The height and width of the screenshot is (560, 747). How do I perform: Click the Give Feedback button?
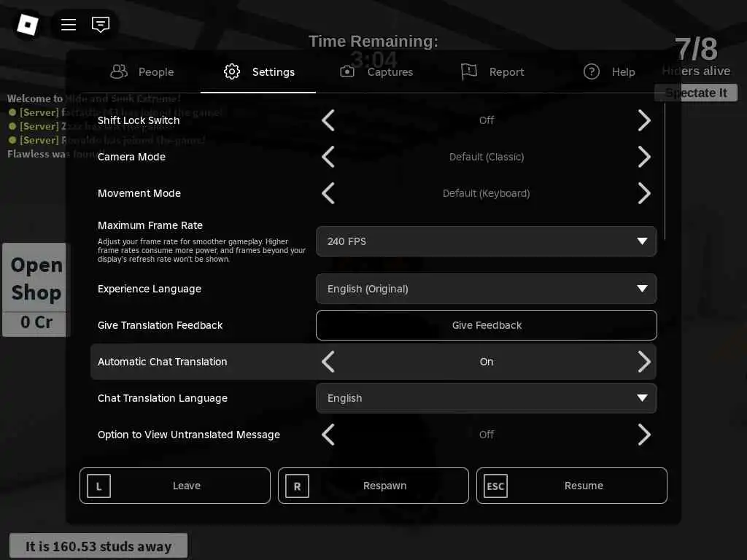pyautogui.click(x=487, y=325)
